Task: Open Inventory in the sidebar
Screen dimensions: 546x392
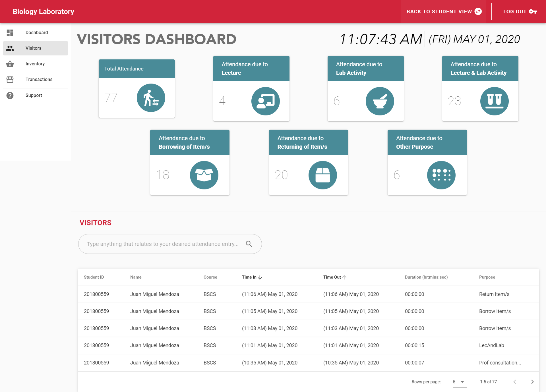Action: click(x=35, y=64)
